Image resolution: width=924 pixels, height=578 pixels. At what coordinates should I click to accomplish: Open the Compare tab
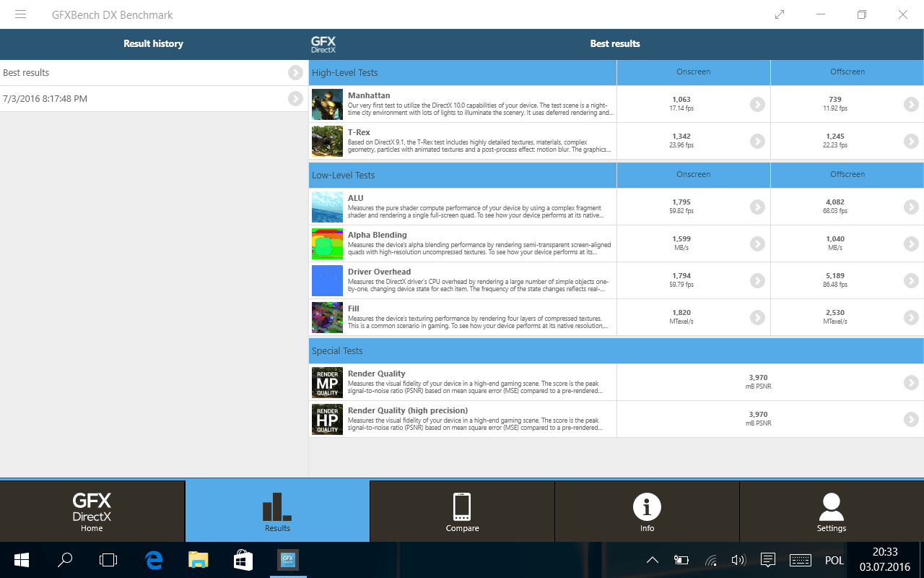[x=462, y=512]
